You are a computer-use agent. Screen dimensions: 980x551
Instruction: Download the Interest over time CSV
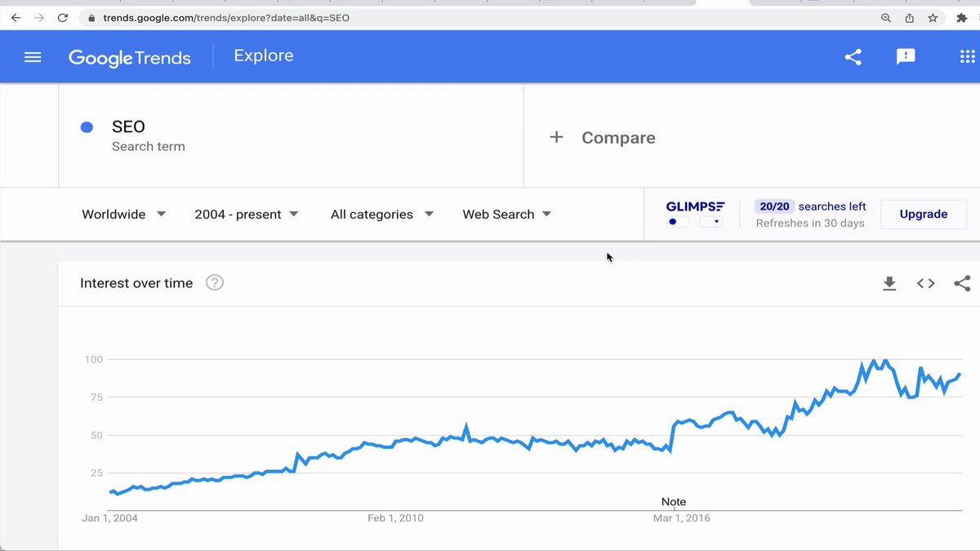coord(889,283)
